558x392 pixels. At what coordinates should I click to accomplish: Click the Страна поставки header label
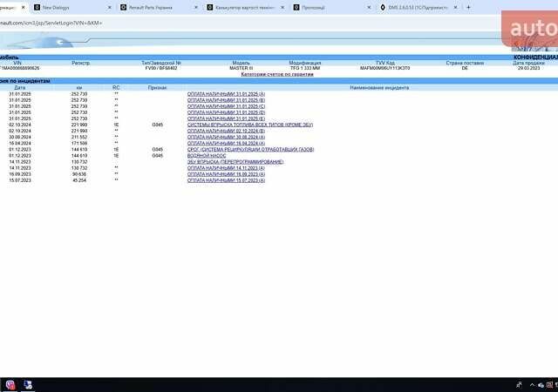coord(465,63)
